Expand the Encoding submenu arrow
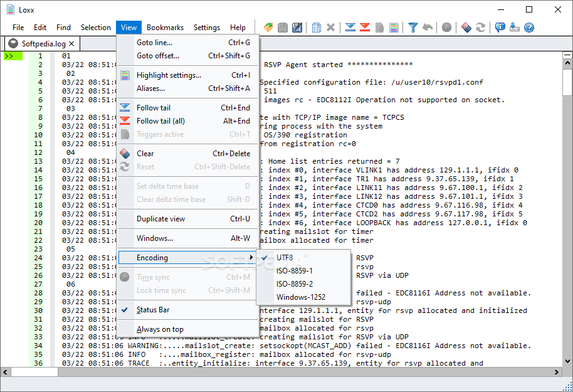 [x=251, y=257]
